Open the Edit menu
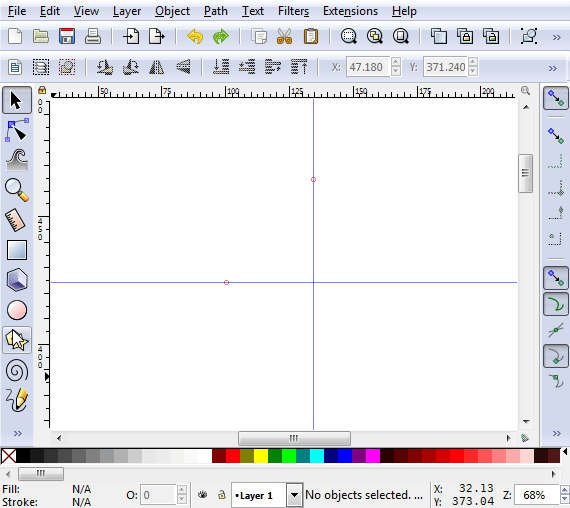The width and height of the screenshot is (570, 508). (50, 11)
